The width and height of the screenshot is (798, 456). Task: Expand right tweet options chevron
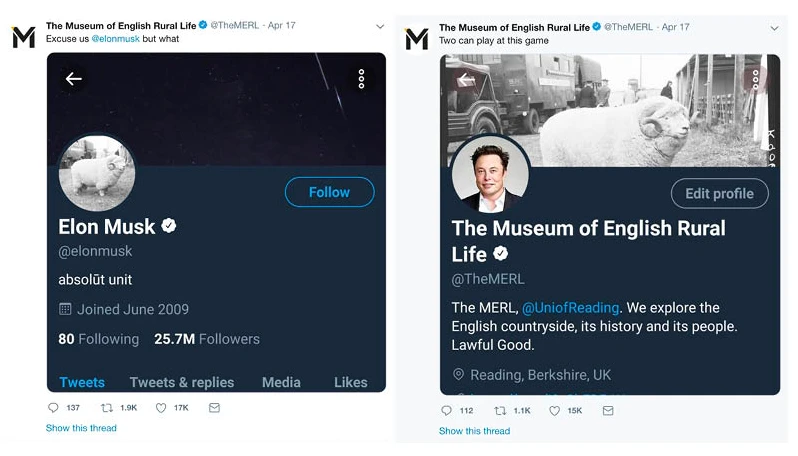pyautogui.click(x=774, y=29)
